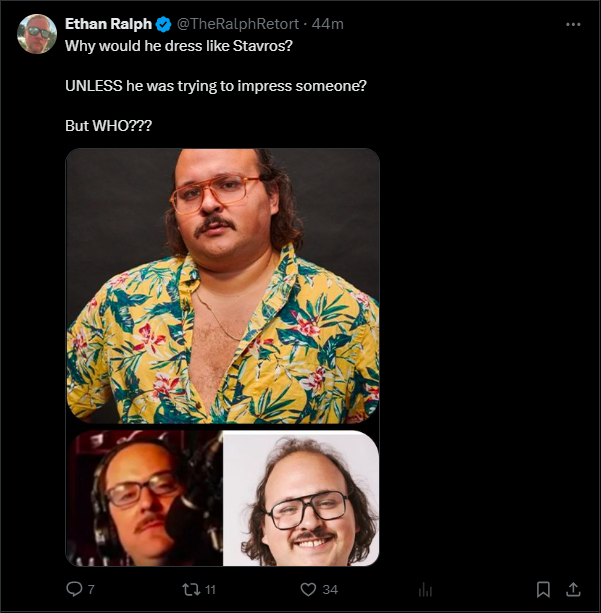This screenshot has width=601, height=613.
Task: Click the 44m timestamp
Action: tap(328, 23)
